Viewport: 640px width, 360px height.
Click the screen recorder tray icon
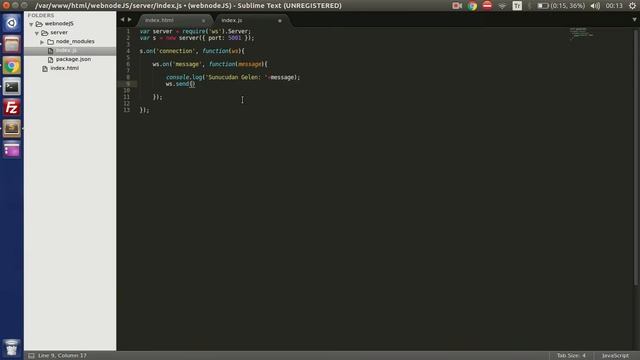[457, 6]
